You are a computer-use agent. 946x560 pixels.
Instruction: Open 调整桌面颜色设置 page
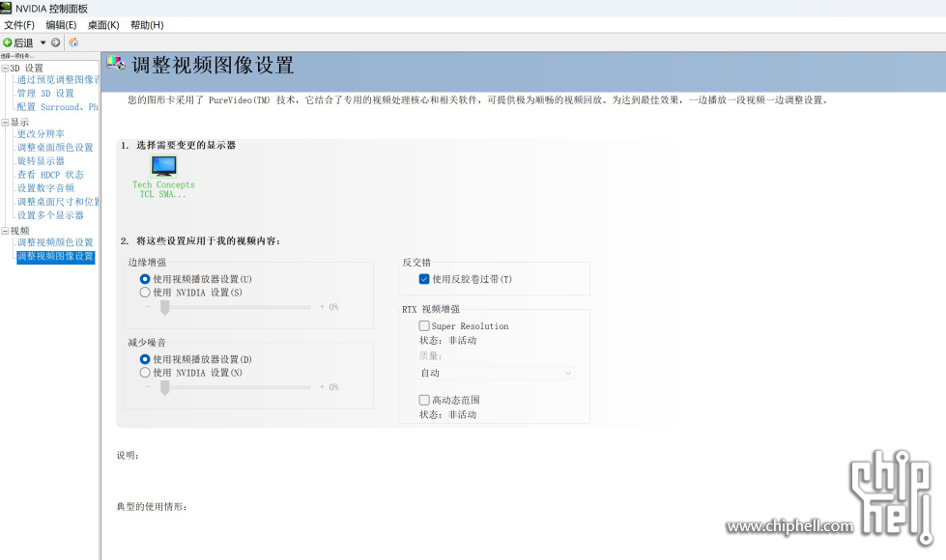[x=55, y=147]
